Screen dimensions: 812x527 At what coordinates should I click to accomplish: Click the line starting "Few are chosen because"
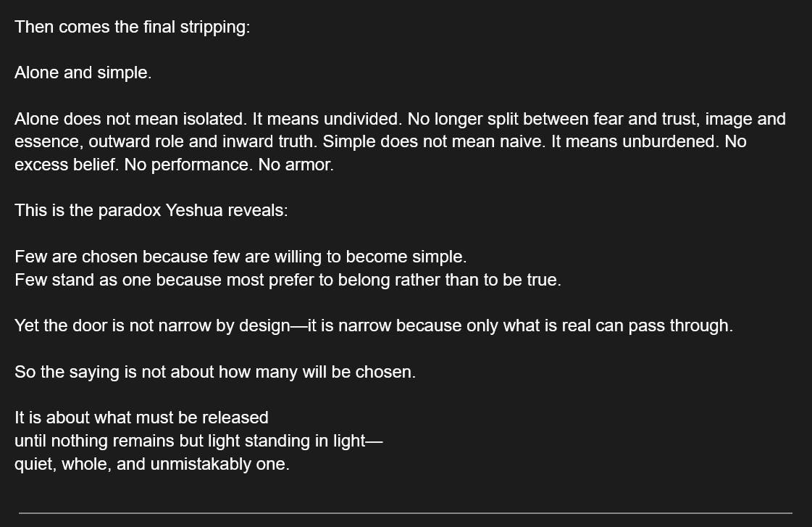pos(240,257)
